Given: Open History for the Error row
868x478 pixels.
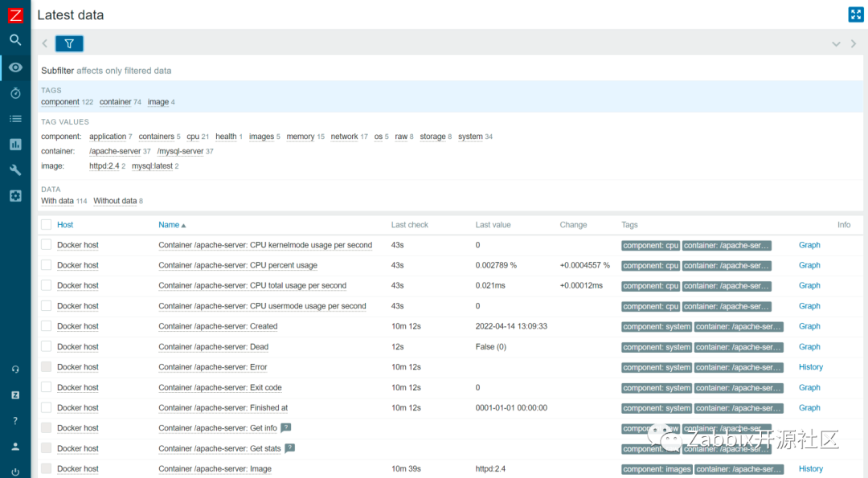Looking at the screenshot, I should [810, 367].
